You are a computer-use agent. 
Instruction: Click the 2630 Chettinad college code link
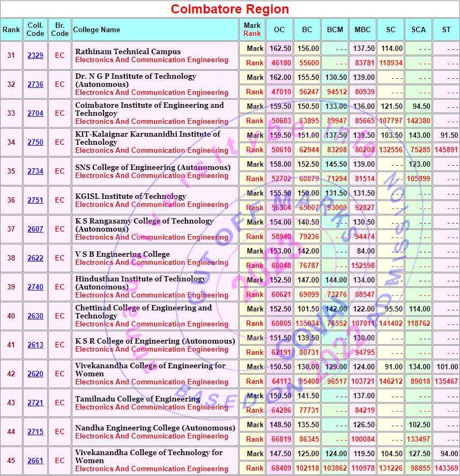point(35,316)
